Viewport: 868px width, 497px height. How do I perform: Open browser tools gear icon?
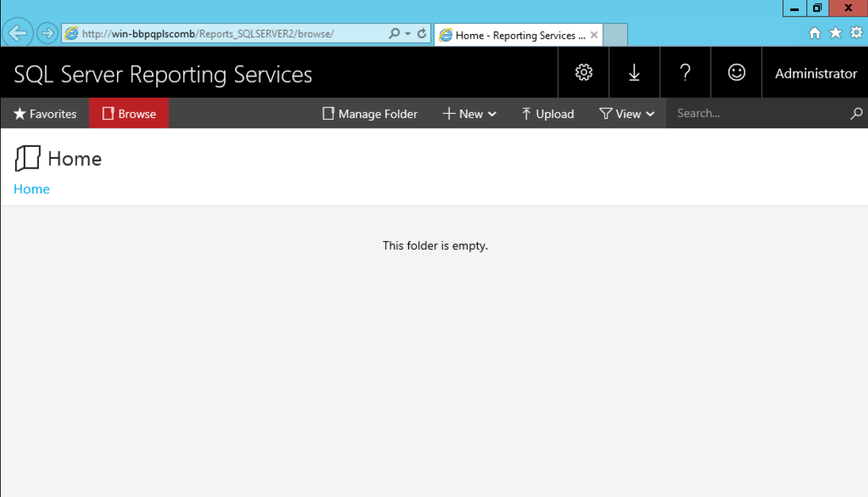857,33
